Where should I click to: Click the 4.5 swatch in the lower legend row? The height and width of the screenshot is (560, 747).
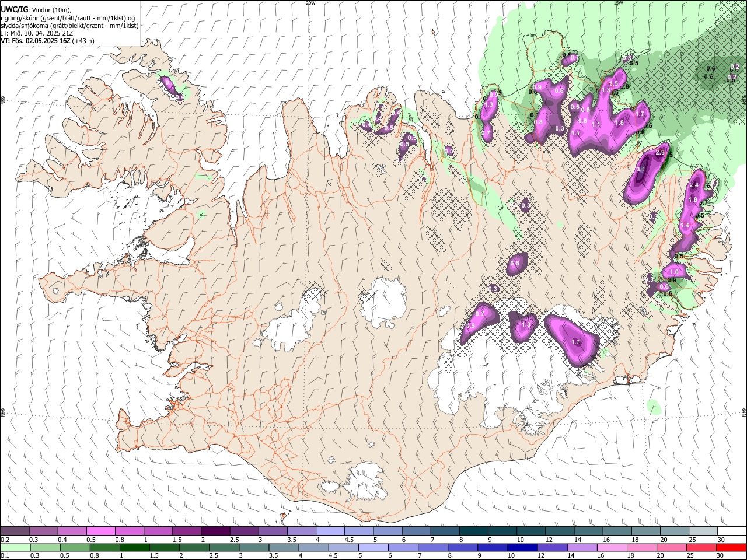click(x=343, y=547)
